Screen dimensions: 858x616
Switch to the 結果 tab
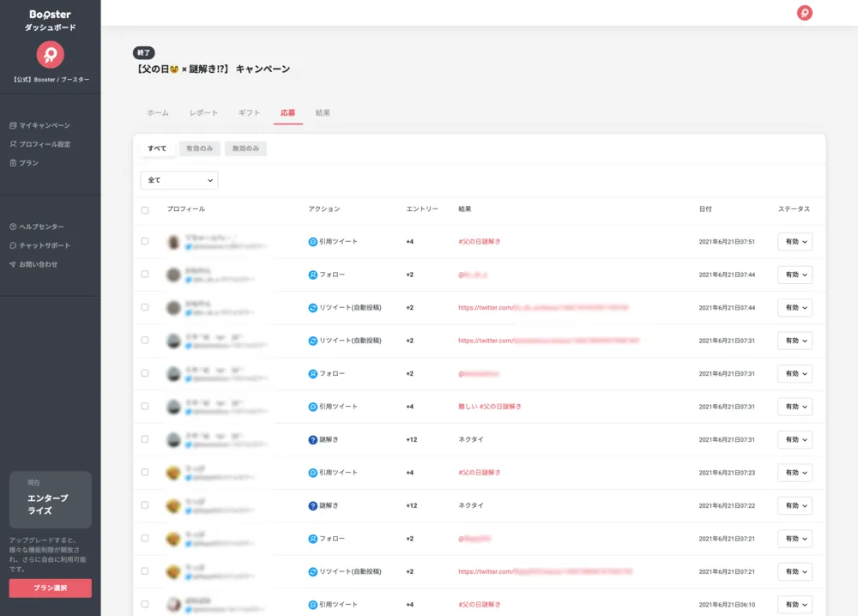(323, 113)
